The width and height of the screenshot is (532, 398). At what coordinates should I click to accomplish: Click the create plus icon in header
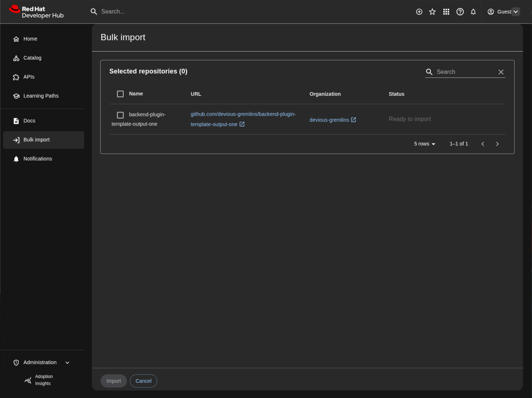(419, 12)
